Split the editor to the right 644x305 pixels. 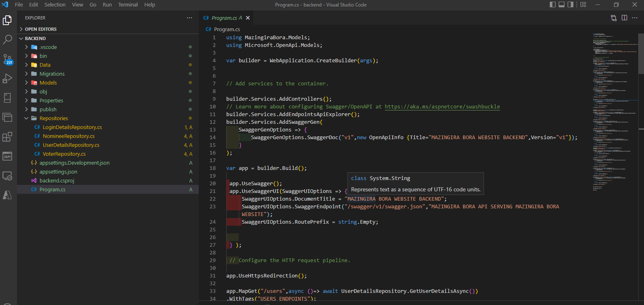click(624, 18)
